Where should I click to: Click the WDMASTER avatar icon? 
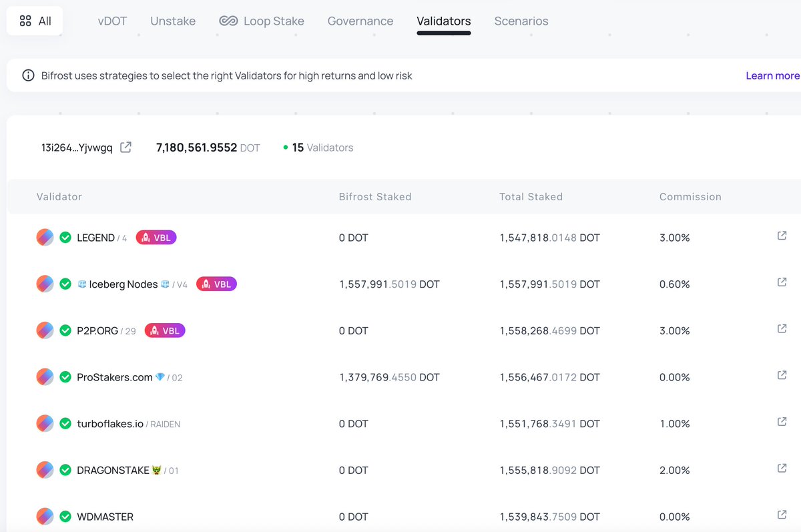click(x=45, y=517)
